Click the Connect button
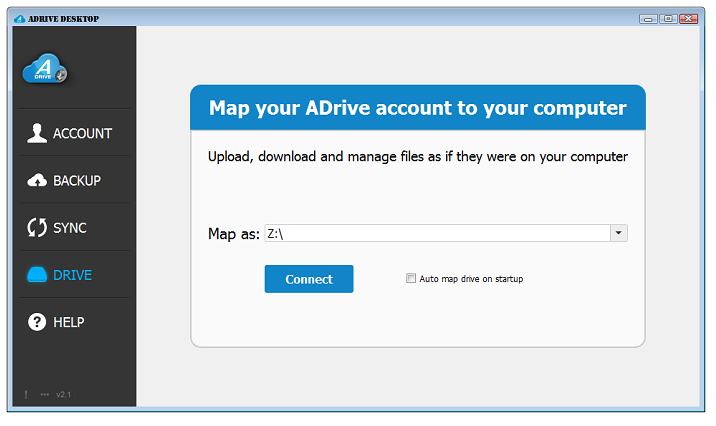This screenshot has width=716, height=426. pos(309,279)
